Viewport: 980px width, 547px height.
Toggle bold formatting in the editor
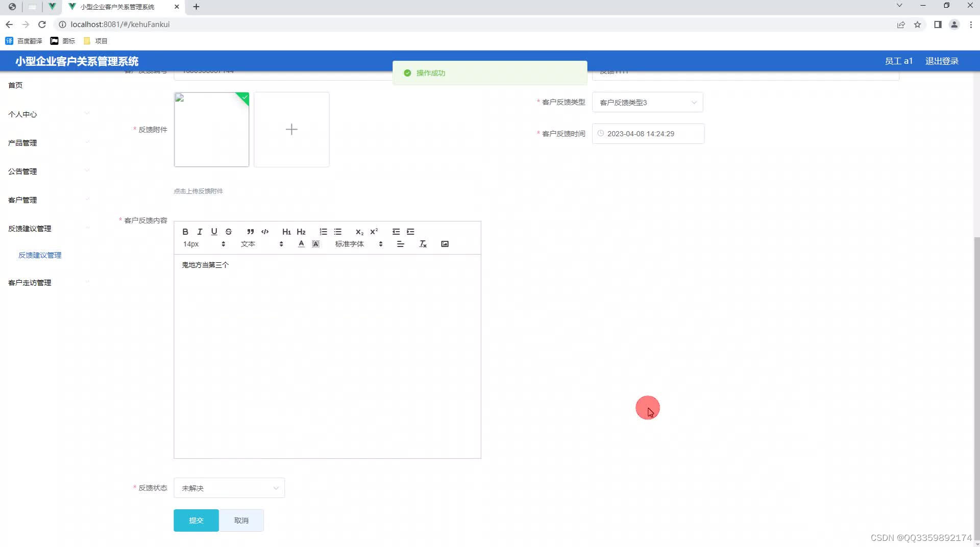[x=185, y=232]
